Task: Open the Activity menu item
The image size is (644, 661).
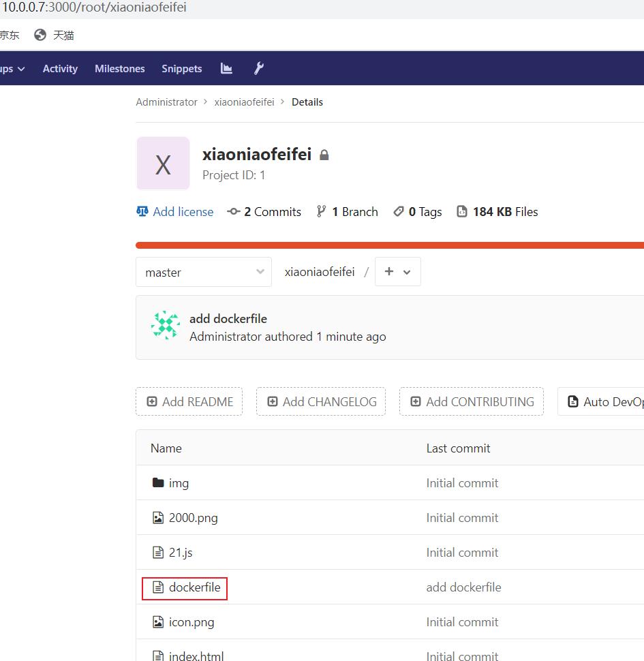Action: [x=60, y=69]
